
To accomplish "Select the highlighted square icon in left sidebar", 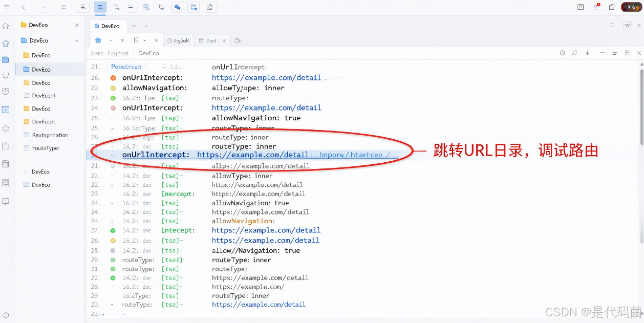I will click(x=6, y=110).
